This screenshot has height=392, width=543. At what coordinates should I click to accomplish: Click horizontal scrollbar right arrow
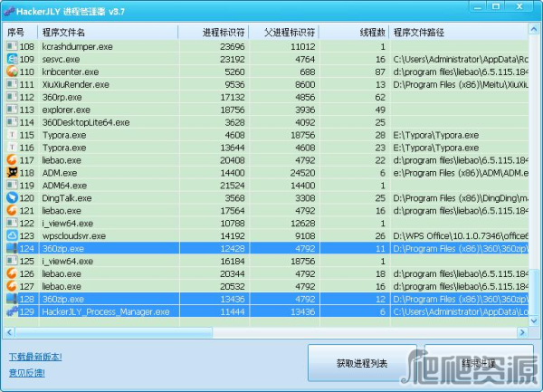click(x=522, y=332)
